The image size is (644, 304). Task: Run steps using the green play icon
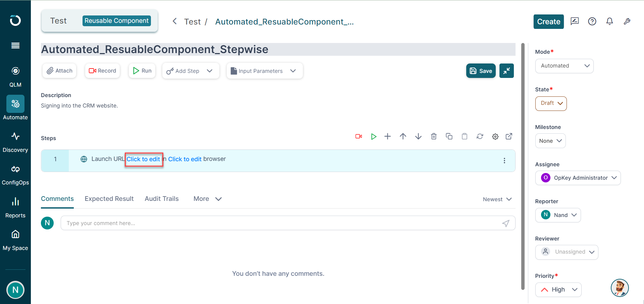pos(374,136)
